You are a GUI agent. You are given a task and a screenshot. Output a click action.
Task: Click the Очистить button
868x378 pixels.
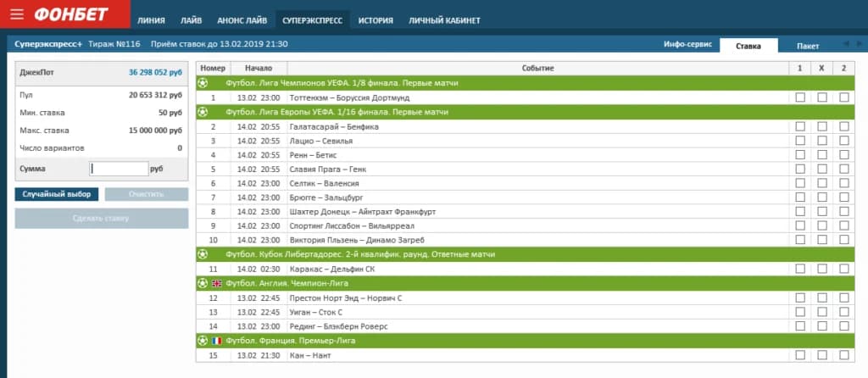(146, 194)
